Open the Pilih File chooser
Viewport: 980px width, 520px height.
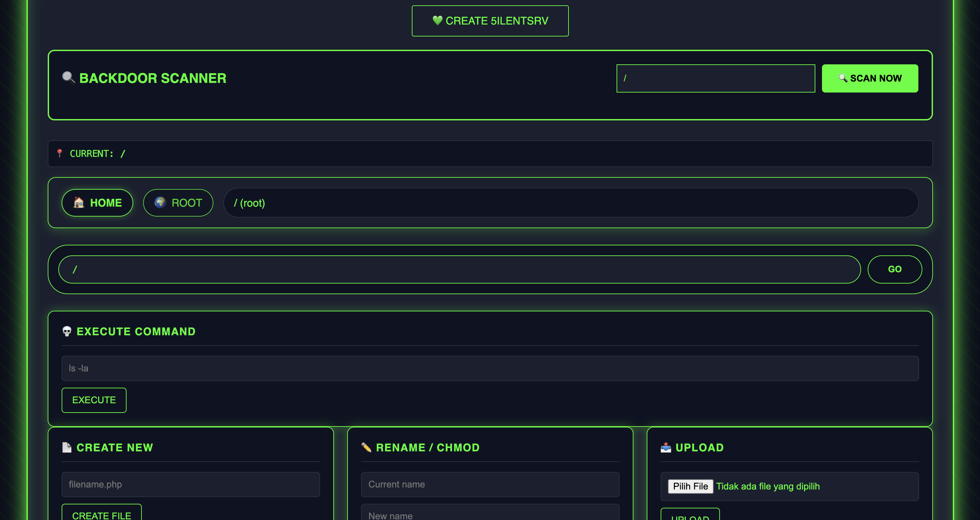(x=690, y=486)
